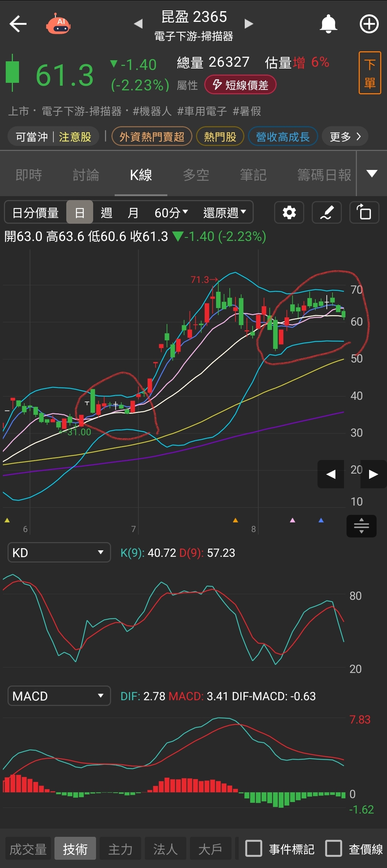This screenshot has height=868, width=387.
Task: Open 熱門股 tag
Action: [220, 137]
